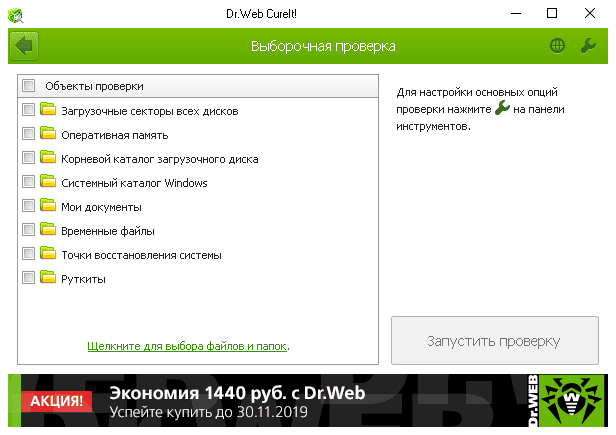Tick Корневой каталог загрузочного диска checkbox
Screen dimensions: 616x435
(x=28, y=158)
